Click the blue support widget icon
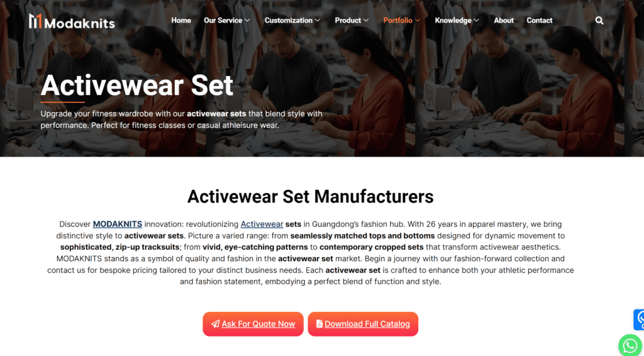 [x=639, y=320]
